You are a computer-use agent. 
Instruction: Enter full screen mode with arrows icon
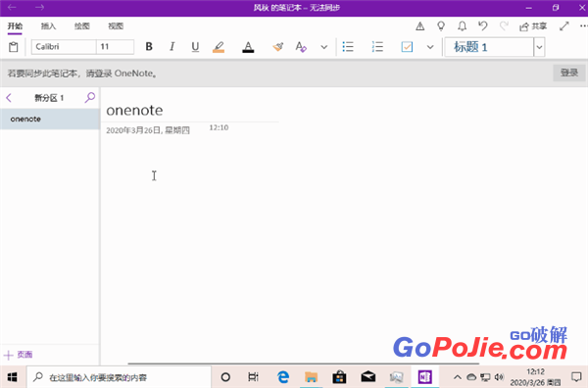pyautogui.click(x=564, y=26)
